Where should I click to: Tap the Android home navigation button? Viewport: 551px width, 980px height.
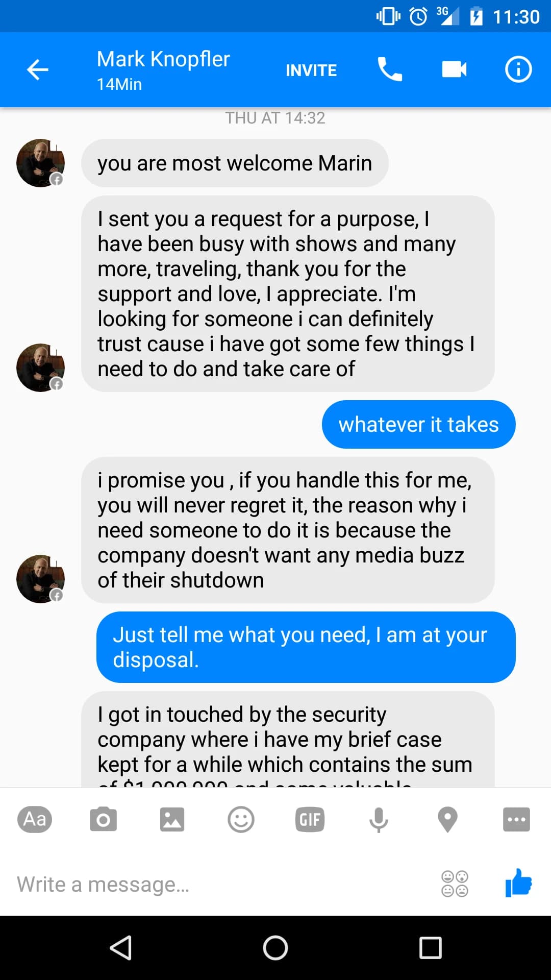point(275,948)
